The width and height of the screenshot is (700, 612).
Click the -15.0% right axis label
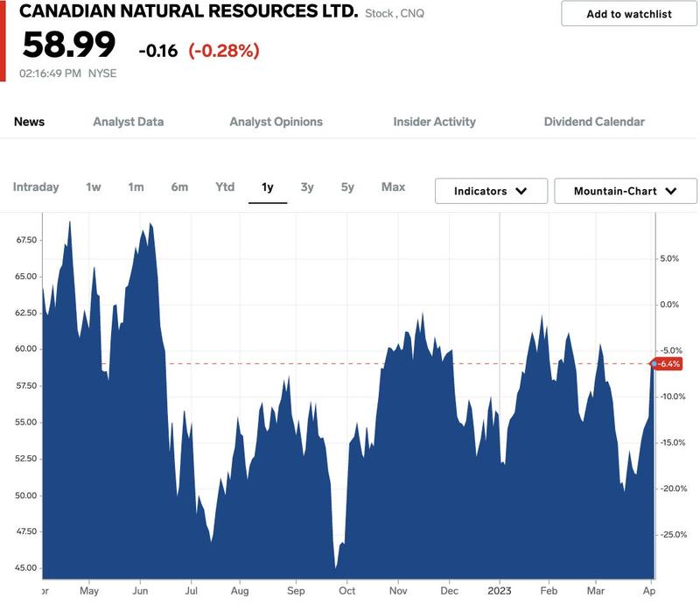[x=672, y=442]
